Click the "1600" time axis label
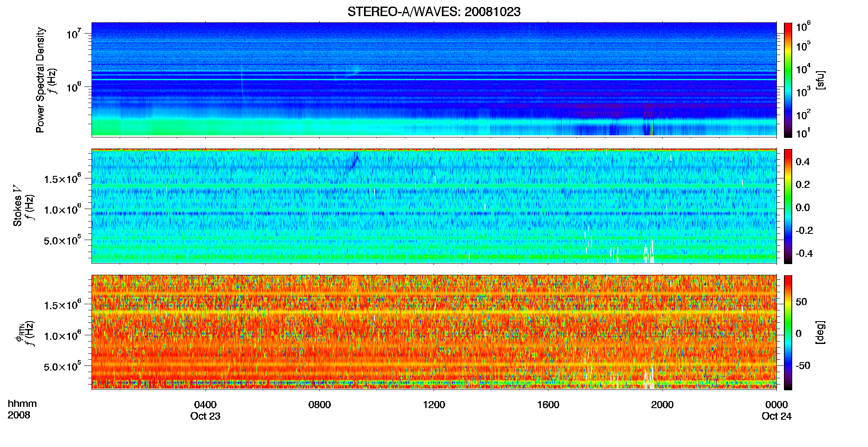This screenshot has width=868, height=447. [548, 404]
